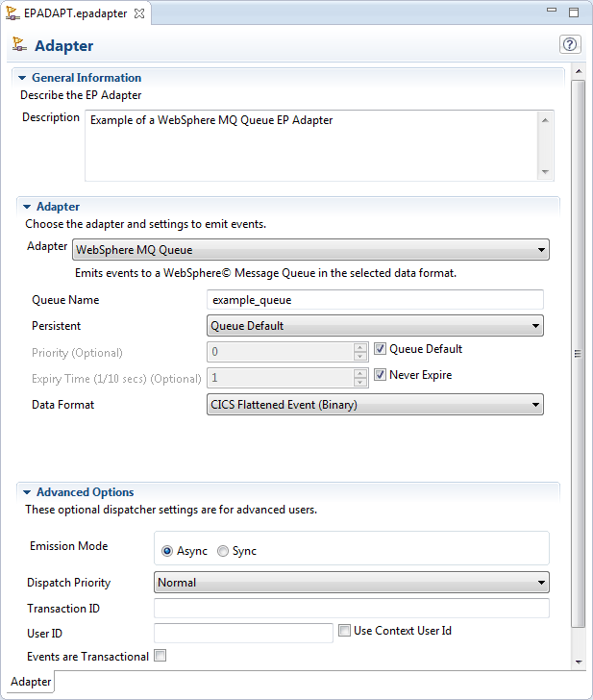Close the EPADAPT.epadapter editor tab
This screenshot has width=593, height=700.
coord(139,13)
